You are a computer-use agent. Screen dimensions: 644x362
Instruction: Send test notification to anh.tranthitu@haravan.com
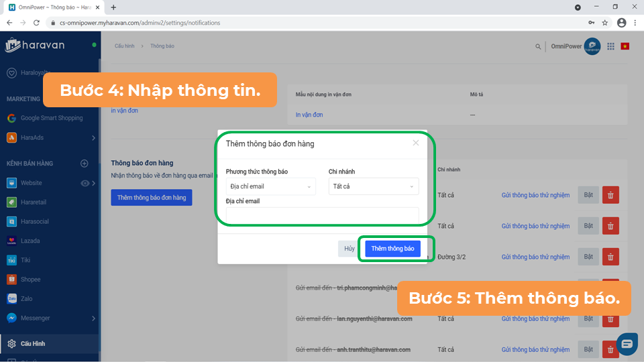coord(535,350)
